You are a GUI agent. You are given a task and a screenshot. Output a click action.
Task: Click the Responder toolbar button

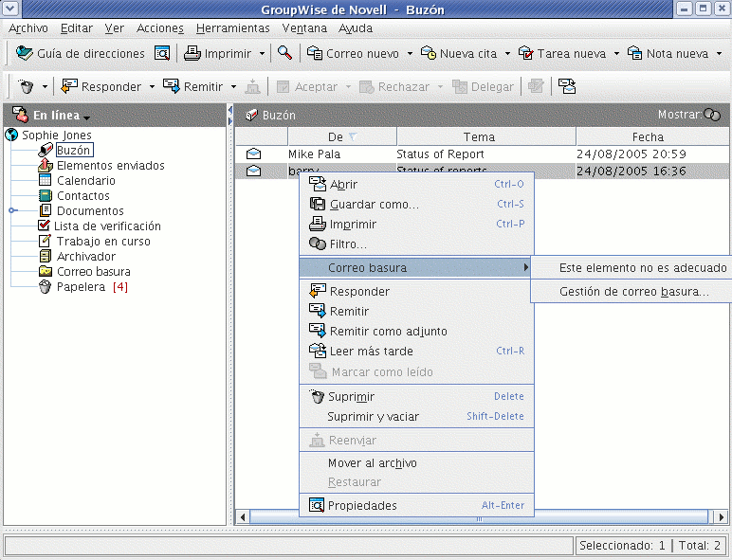coord(101,86)
